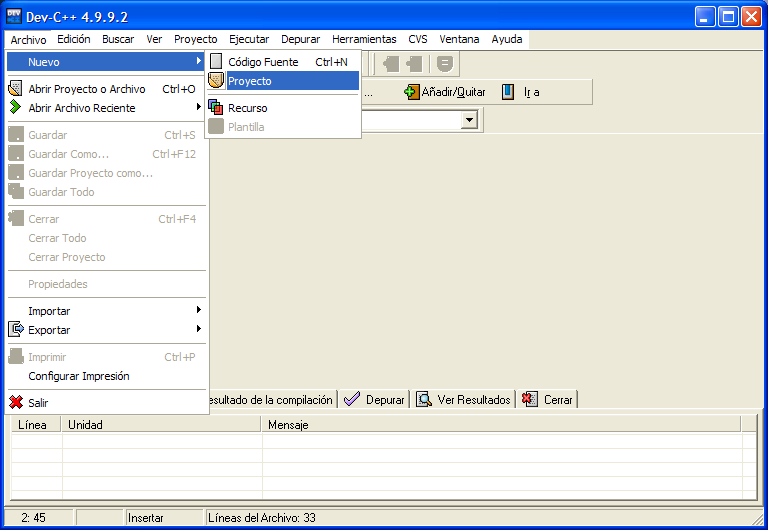Click the Añadir/Quitar button
768x530 pixels.
click(x=444, y=92)
